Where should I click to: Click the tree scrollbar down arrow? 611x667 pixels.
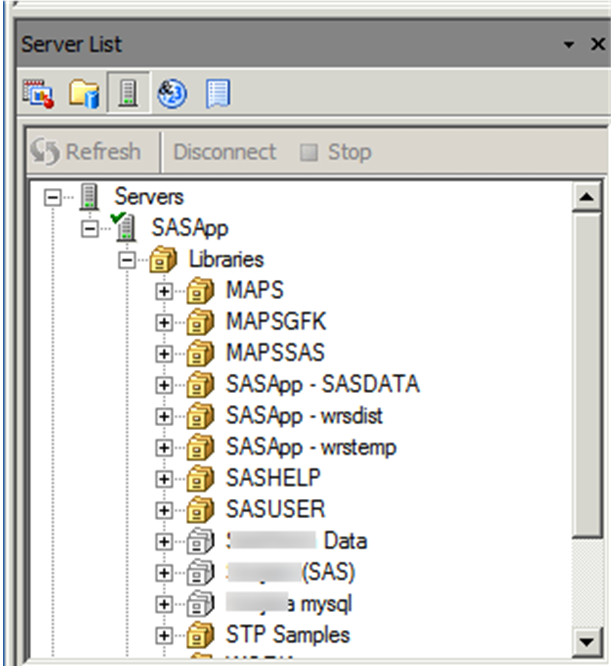pos(587,641)
